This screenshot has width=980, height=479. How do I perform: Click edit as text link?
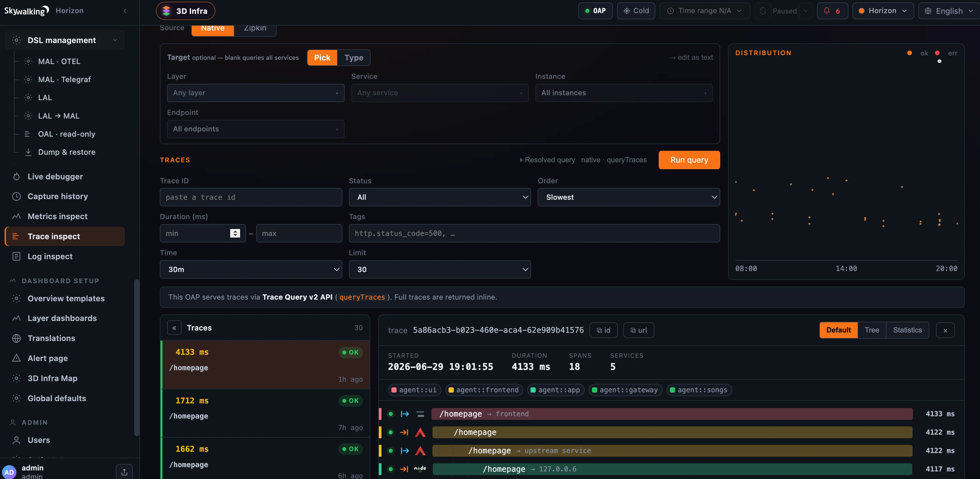point(691,57)
